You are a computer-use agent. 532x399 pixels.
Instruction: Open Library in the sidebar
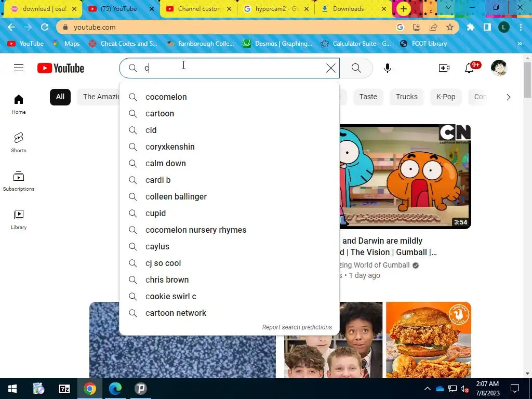pyautogui.click(x=19, y=220)
